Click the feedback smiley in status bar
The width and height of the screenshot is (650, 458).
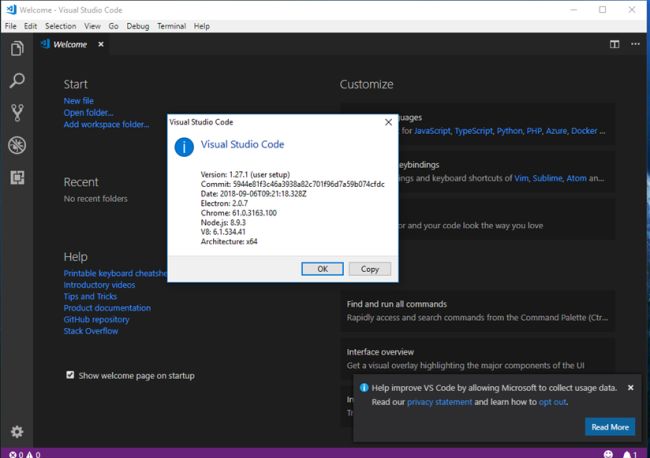(608, 454)
